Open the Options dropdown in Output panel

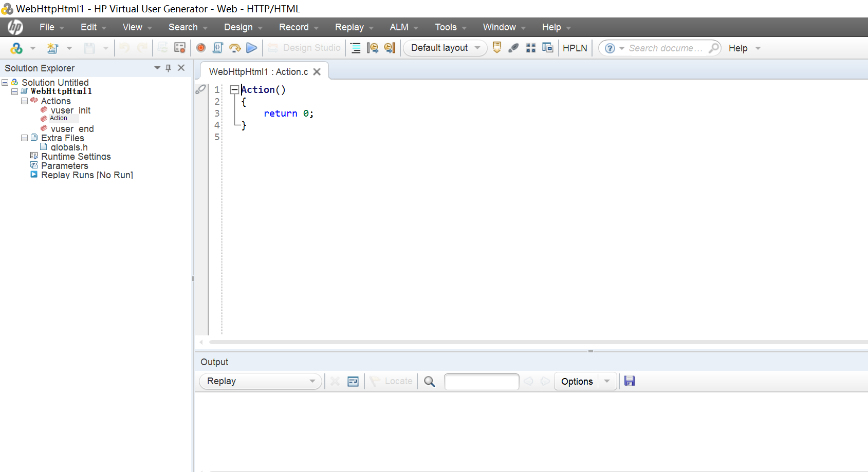click(x=607, y=381)
